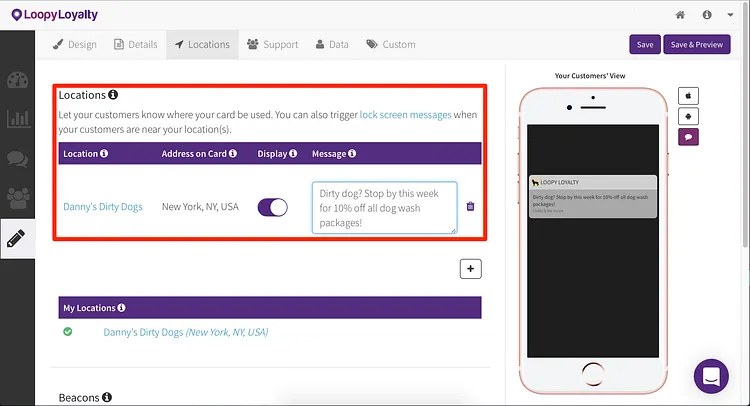Expand the top-right account dropdown arrow
The height and width of the screenshot is (406, 750).
click(x=730, y=15)
